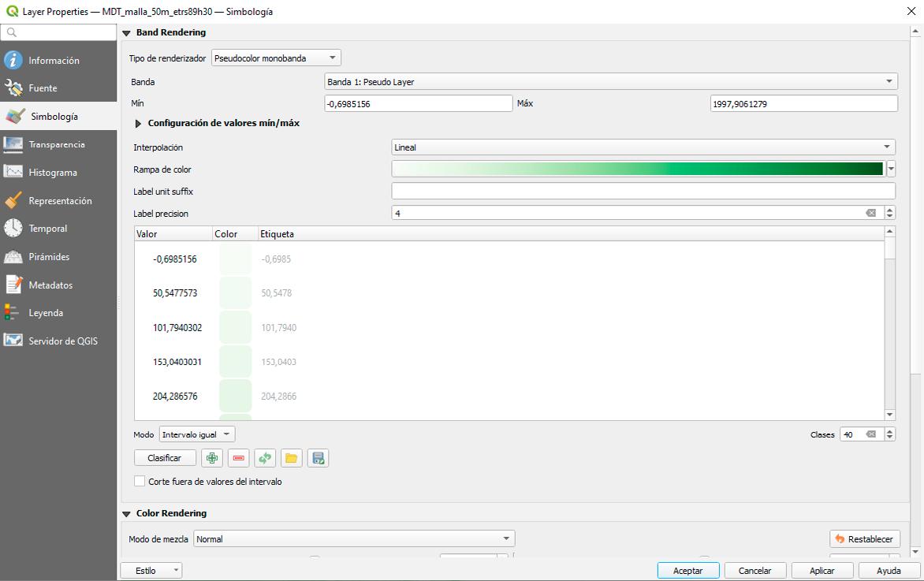This screenshot has height=581, width=924.
Task: Click the Máx value input field
Action: [x=804, y=104]
